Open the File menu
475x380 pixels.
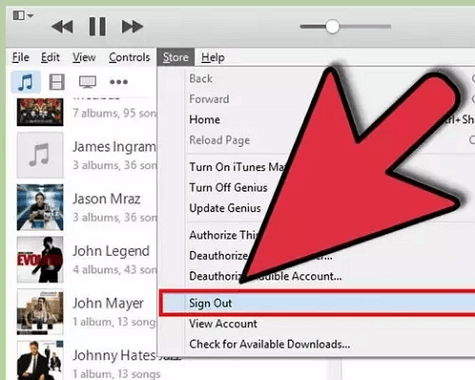[21, 57]
